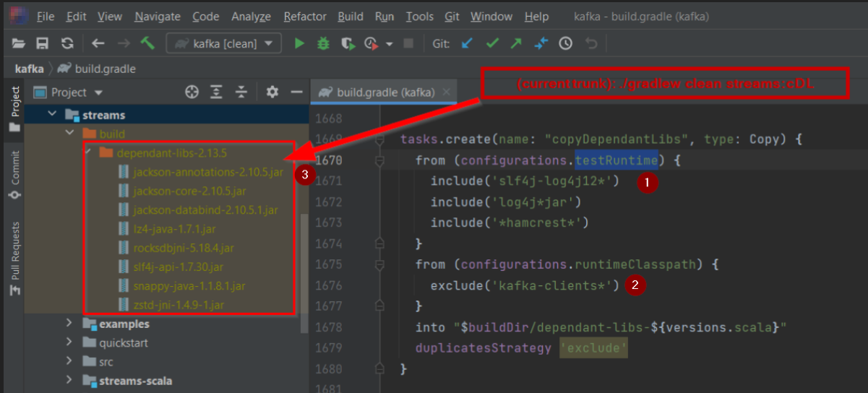Toggle the Pull Requests tool window sidebar button
Screen dimensions: 868x393
(14, 259)
